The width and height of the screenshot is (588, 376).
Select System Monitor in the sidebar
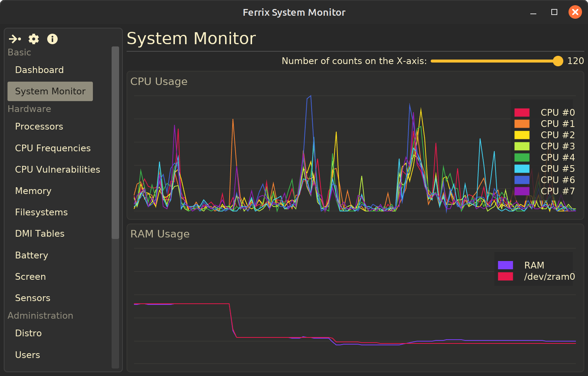pos(50,91)
